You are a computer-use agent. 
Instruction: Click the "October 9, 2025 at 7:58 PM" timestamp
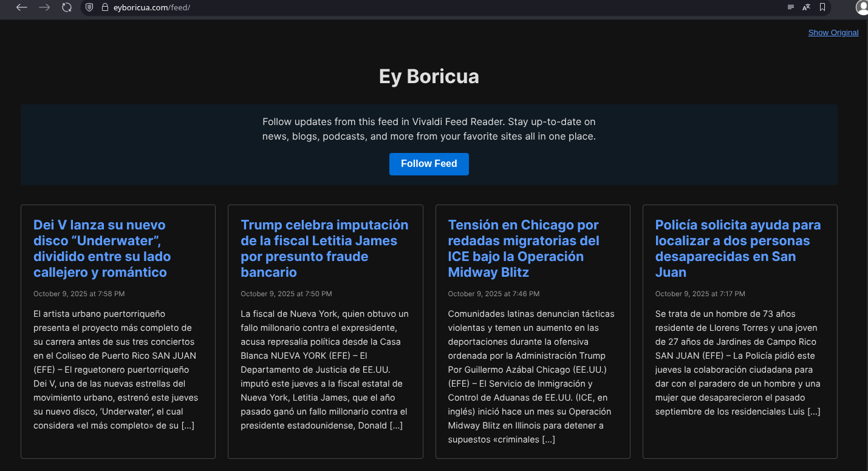tap(79, 294)
